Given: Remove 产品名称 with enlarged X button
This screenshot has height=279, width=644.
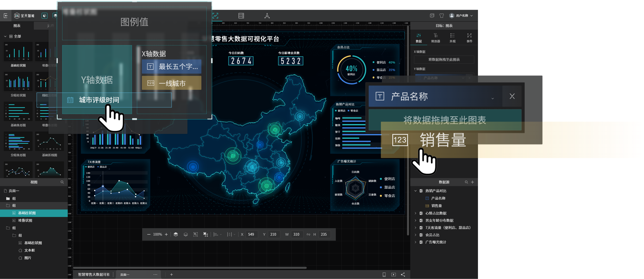Looking at the screenshot, I should coord(512,96).
